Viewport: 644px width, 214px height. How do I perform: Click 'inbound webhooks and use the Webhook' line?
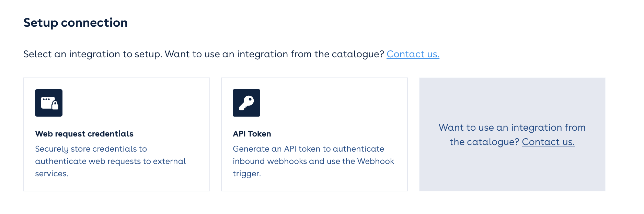[x=313, y=161]
